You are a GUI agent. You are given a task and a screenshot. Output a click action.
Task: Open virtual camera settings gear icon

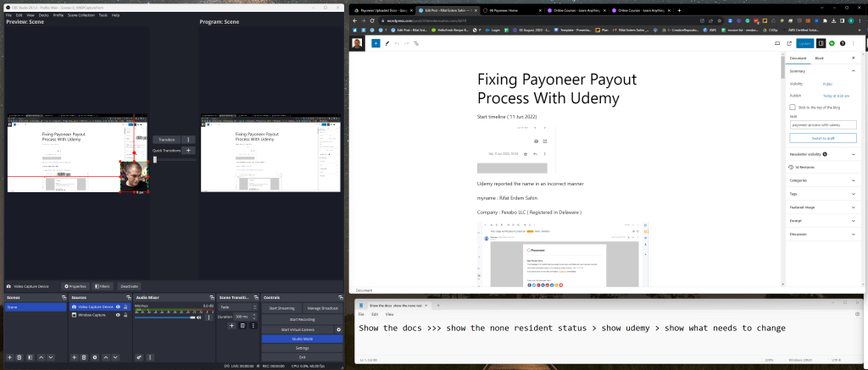click(339, 329)
